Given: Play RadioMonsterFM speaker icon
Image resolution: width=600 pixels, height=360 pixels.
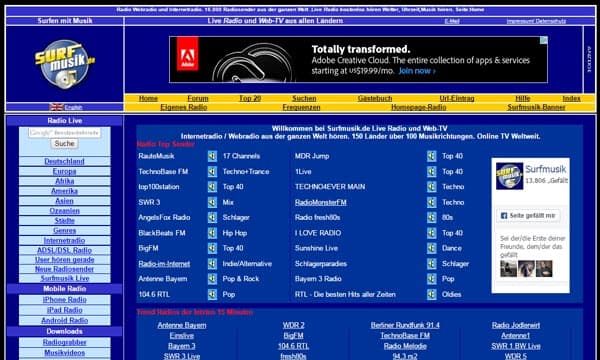Looking at the screenshot, I should (432, 202).
